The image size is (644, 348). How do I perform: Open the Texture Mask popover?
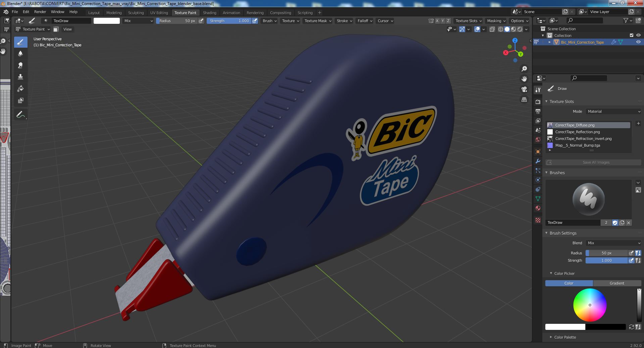pyautogui.click(x=317, y=21)
